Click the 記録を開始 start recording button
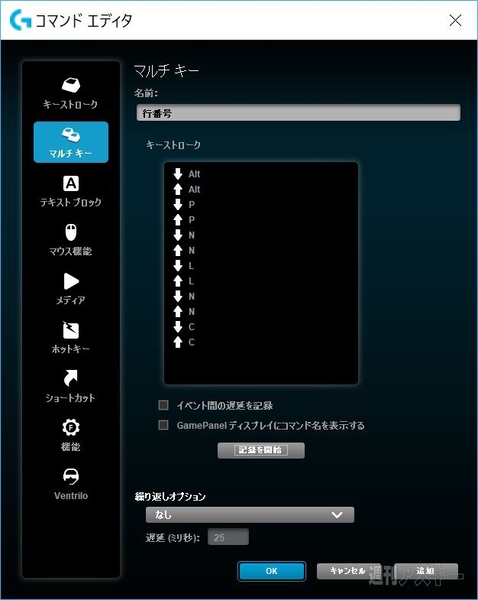This screenshot has width=478, height=600. (x=261, y=450)
